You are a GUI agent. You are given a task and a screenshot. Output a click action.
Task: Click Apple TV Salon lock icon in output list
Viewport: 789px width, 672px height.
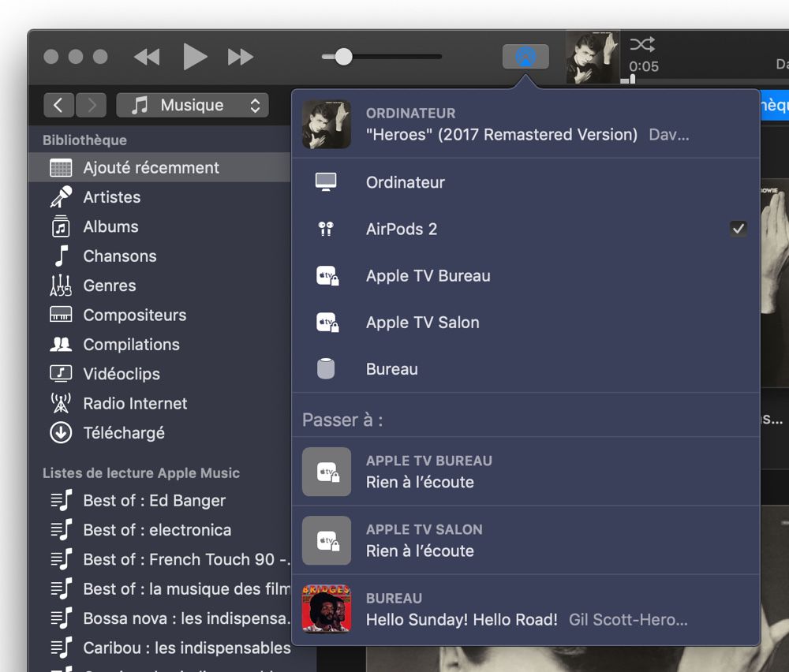(x=327, y=323)
